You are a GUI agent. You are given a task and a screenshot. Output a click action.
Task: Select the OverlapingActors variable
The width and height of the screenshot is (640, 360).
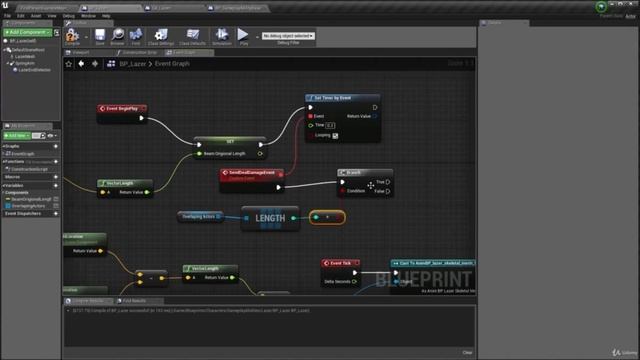28,206
